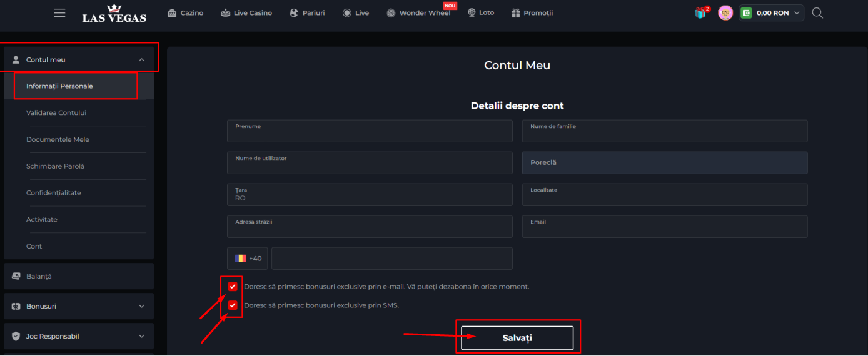This screenshot has height=356, width=868.
Task: Click the green wallet deposit icon
Action: pyautogui.click(x=746, y=13)
